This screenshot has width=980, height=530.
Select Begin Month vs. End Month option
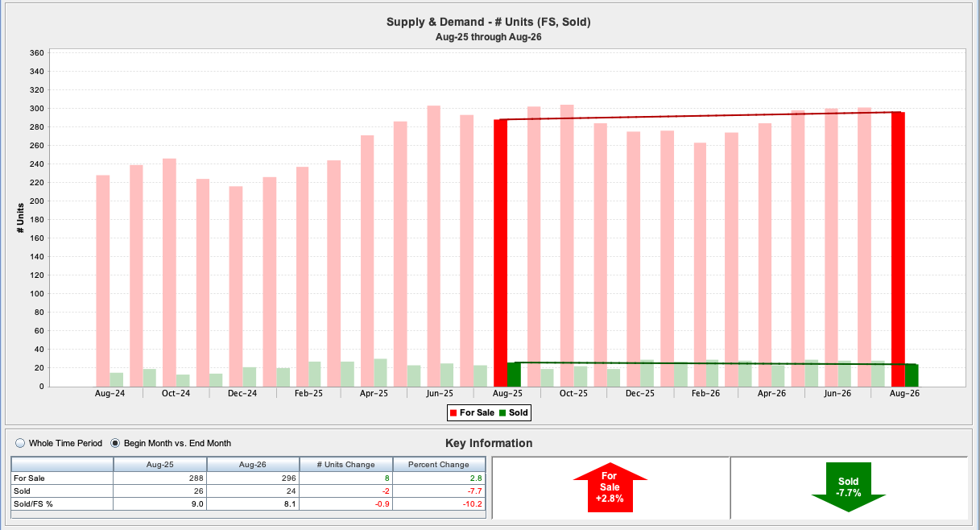(x=114, y=443)
